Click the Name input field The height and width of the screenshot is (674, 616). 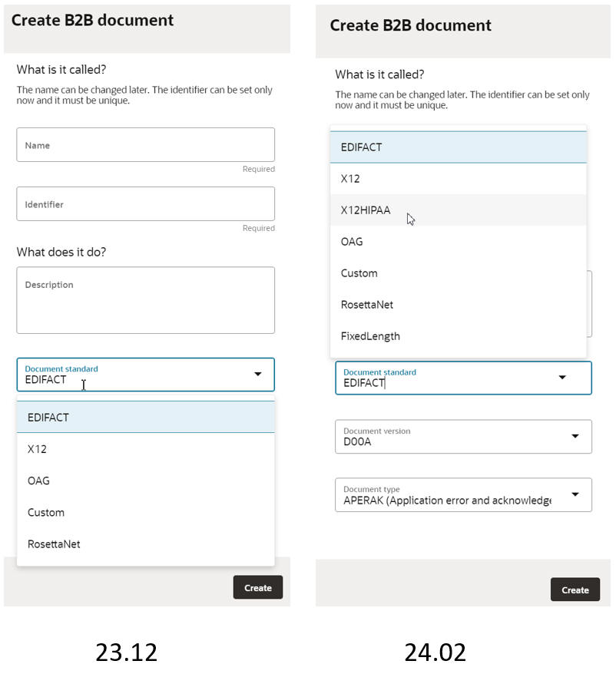[x=145, y=145]
